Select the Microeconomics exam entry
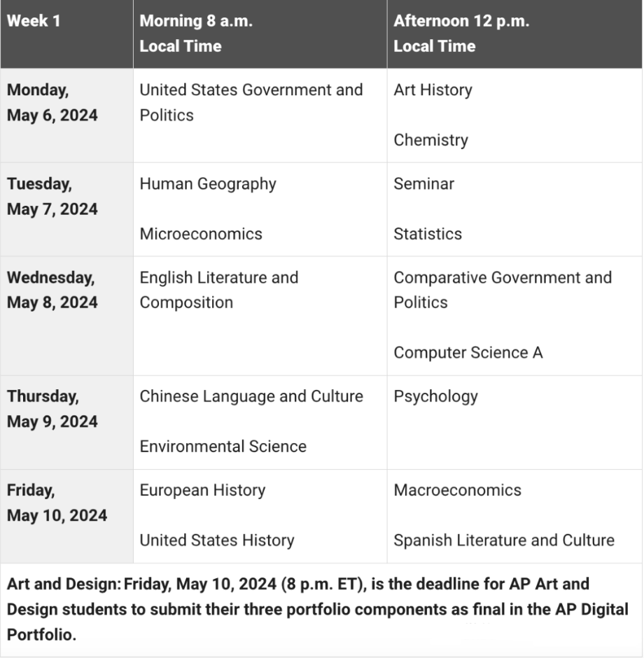Image resolution: width=644 pixels, height=658 pixels. (201, 234)
